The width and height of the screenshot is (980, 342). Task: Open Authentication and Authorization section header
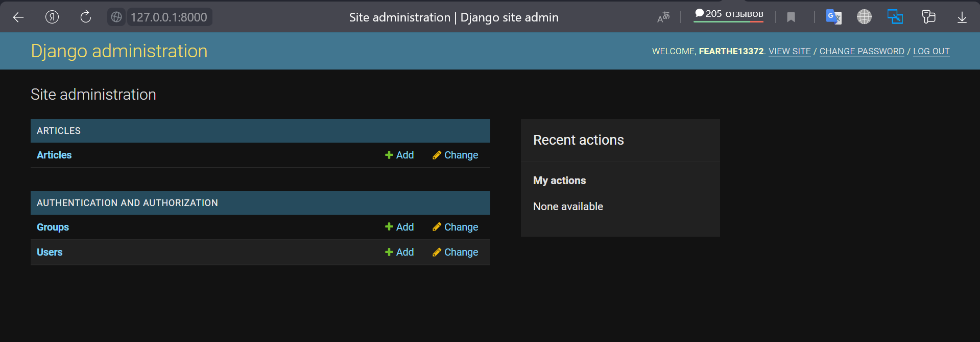click(127, 203)
